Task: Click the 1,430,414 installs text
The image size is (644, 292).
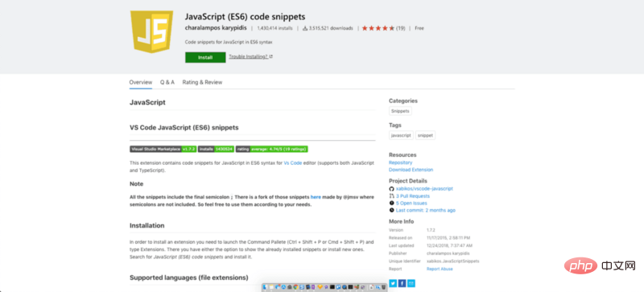Action: click(275, 28)
